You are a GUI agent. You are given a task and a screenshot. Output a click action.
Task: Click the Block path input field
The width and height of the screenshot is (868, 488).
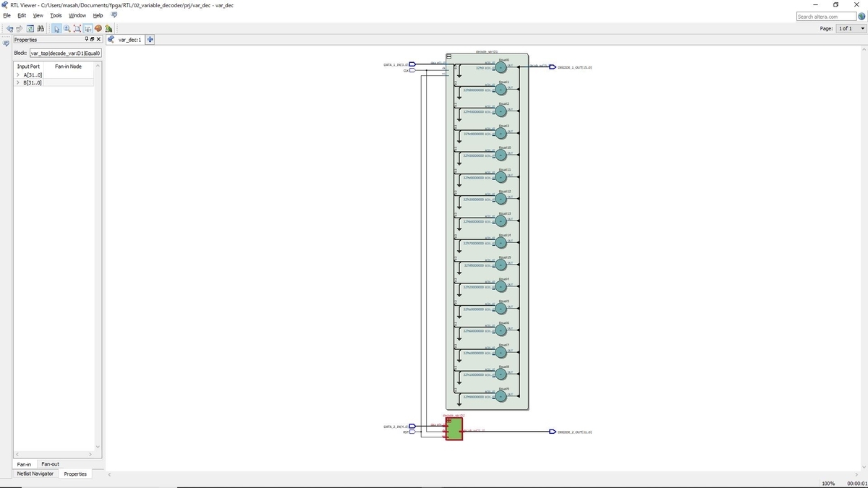click(x=65, y=53)
